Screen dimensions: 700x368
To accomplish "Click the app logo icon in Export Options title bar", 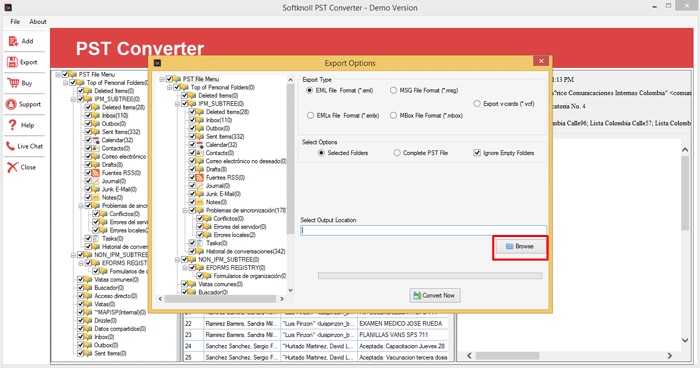I will (157, 63).
